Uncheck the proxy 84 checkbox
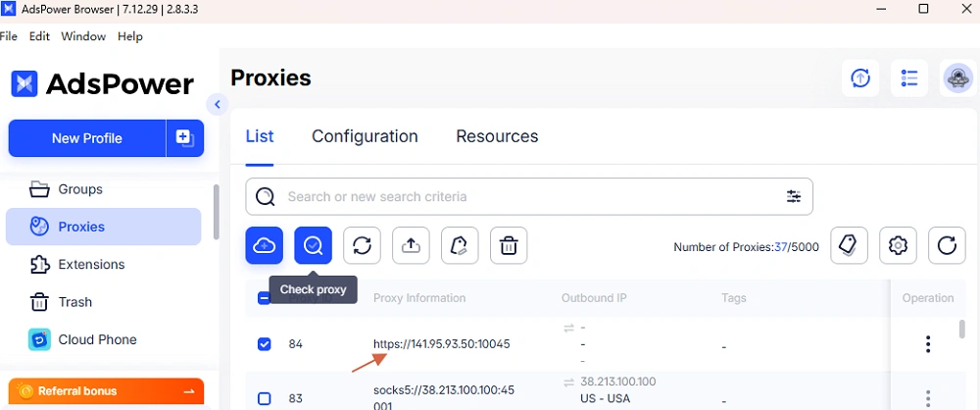 265,344
